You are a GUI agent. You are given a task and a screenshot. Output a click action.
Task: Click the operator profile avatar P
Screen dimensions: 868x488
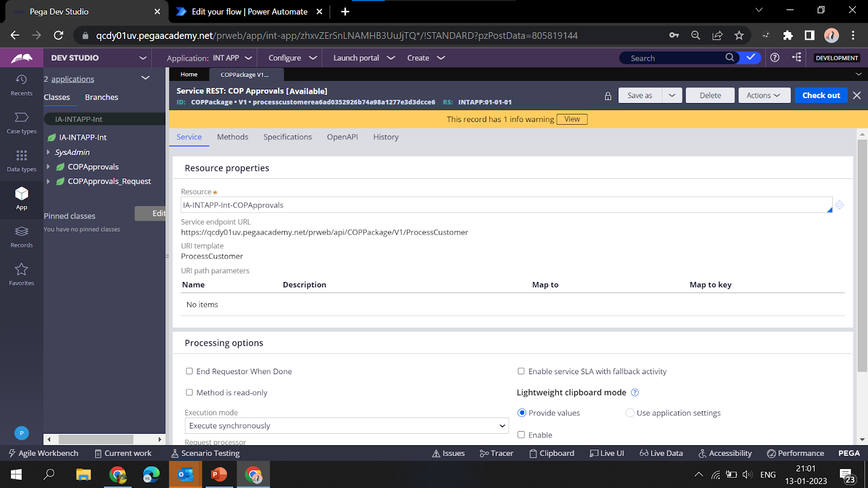tap(21, 433)
